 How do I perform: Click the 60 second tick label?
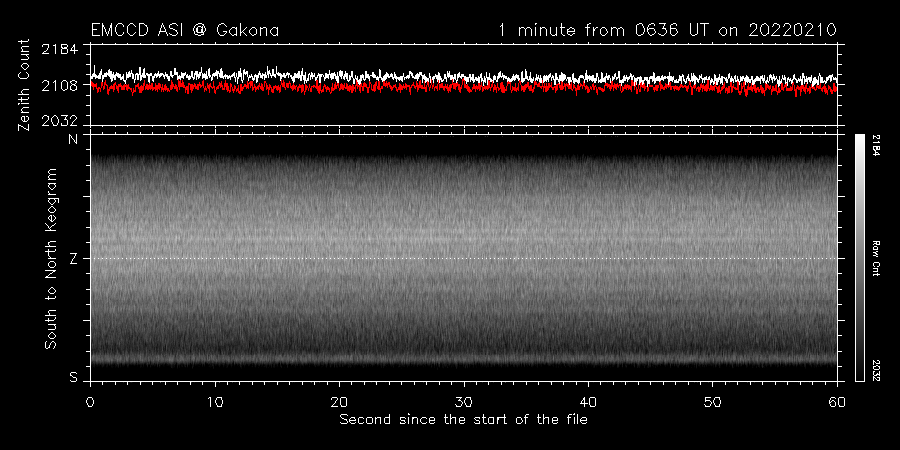click(x=837, y=401)
